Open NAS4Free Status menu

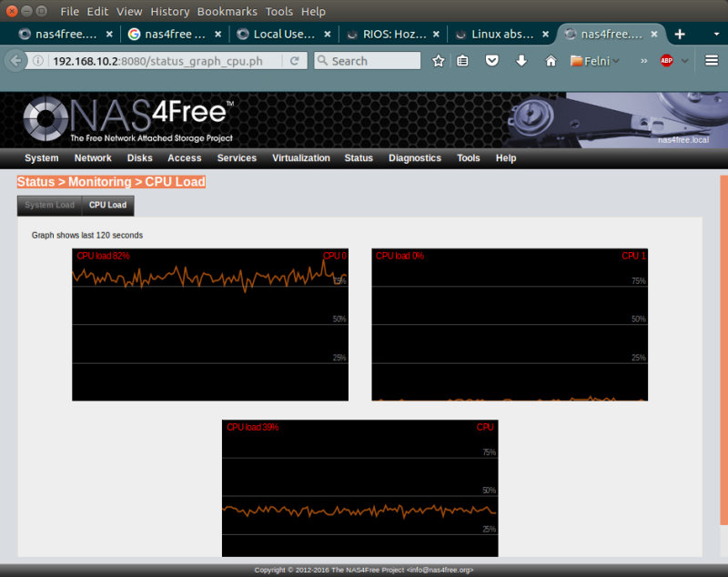[x=359, y=157]
